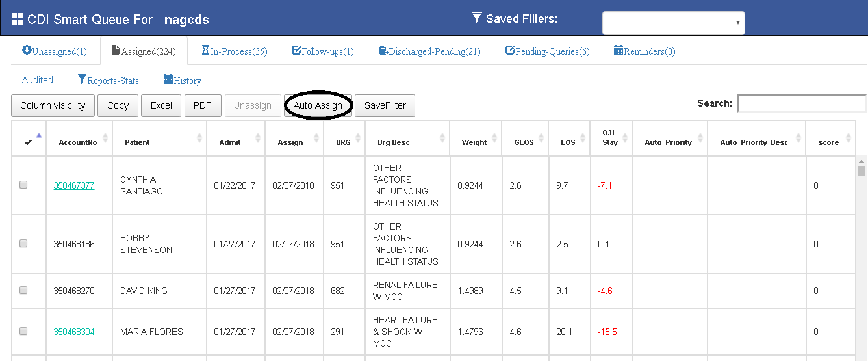Click the History calendar icon
The image size is (868, 361).
coord(168,79)
